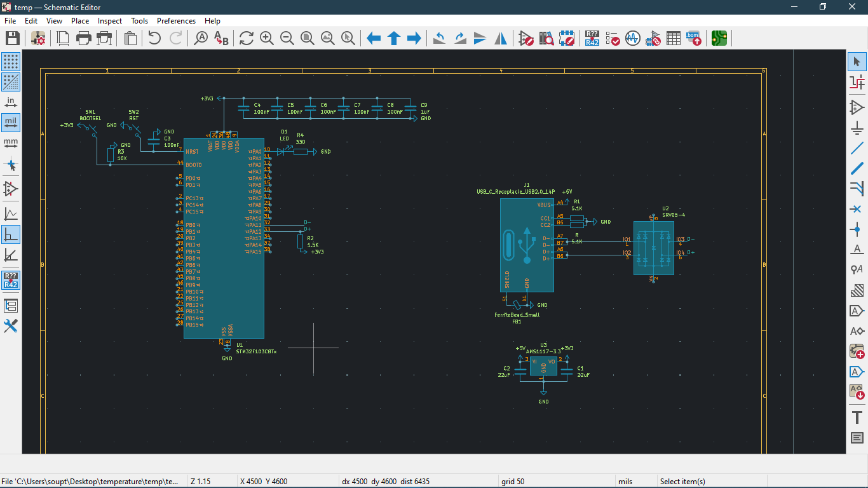Click the Save button
Viewport: 868px width, 488px height.
pyautogui.click(x=12, y=39)
